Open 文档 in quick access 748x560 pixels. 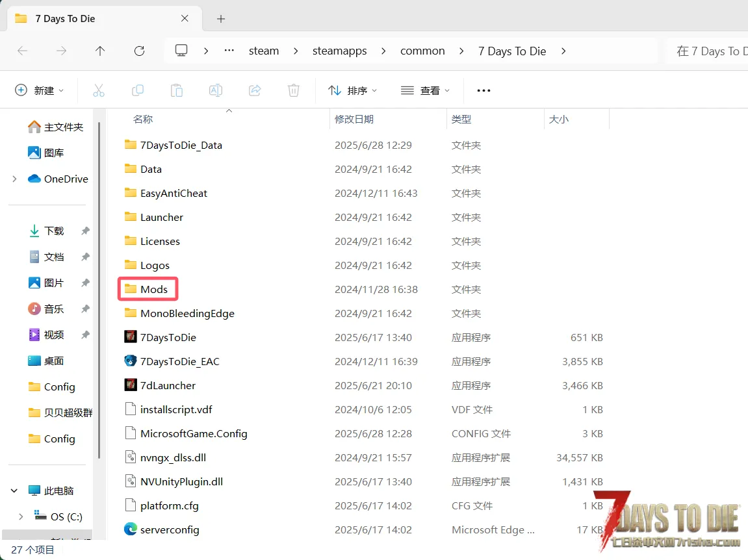46,257
